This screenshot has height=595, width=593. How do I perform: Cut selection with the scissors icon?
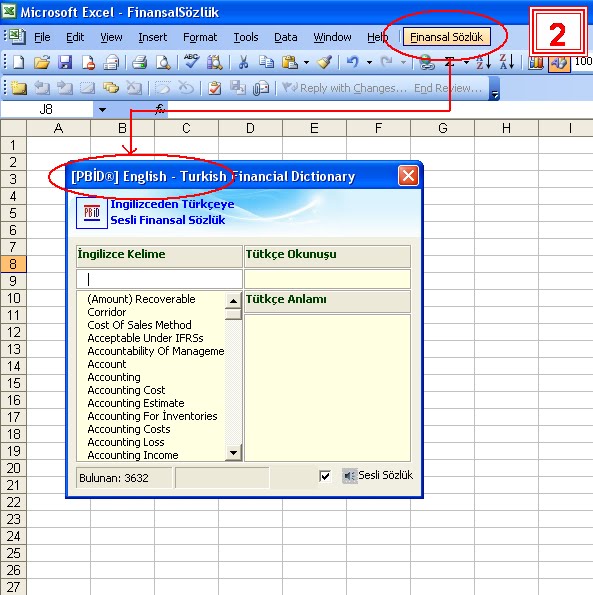click(243, 62)
